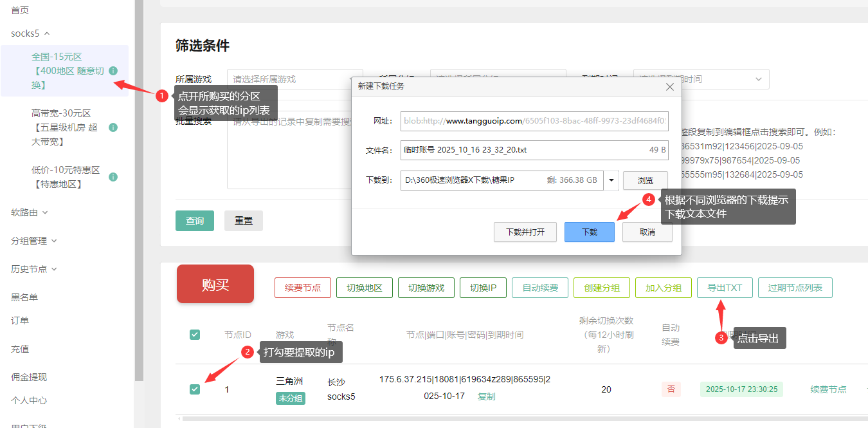Click info icon beside 低价-10元特惠区
The width and height of the screenshot is (868, 428).
pyautogui.click(x=113, y=177)
